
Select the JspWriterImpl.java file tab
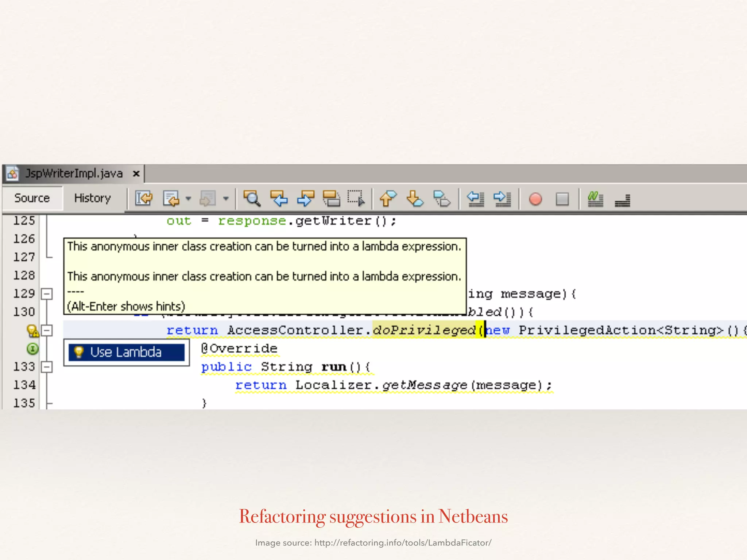click(x=74, y=173)
